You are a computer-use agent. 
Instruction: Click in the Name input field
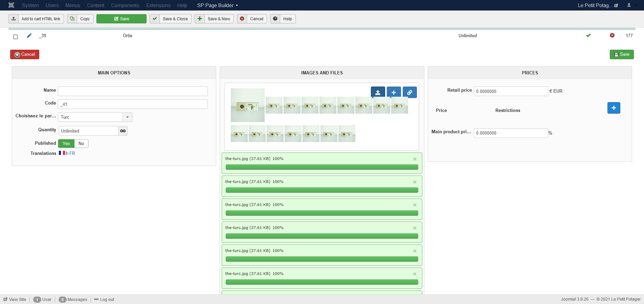(x=133, y=91)
